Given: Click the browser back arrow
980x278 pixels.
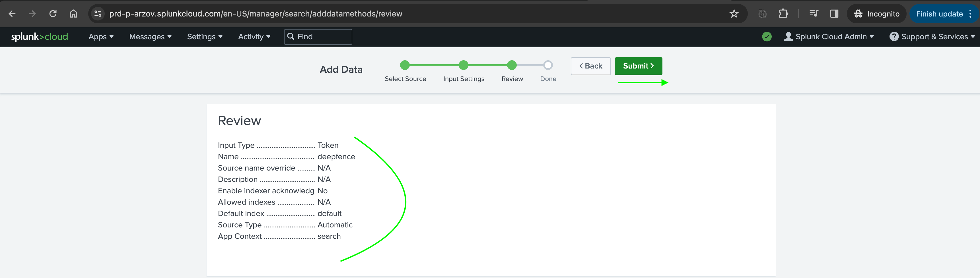Looking at the screenshot, I should coord(12,14).
